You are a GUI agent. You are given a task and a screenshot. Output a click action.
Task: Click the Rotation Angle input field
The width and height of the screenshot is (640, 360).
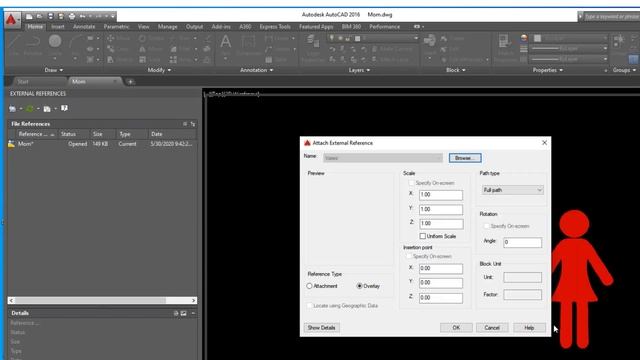(x=522, y=242)
